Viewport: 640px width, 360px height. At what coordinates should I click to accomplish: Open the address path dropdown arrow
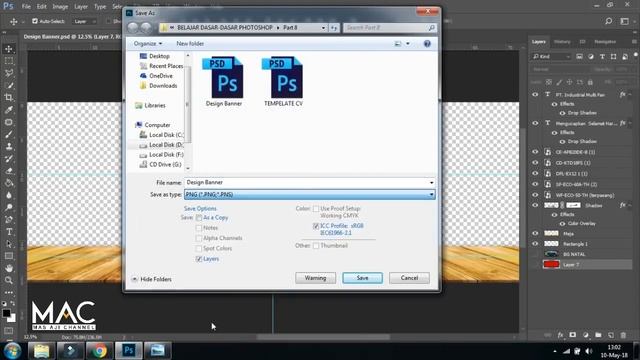pos(323,28)
